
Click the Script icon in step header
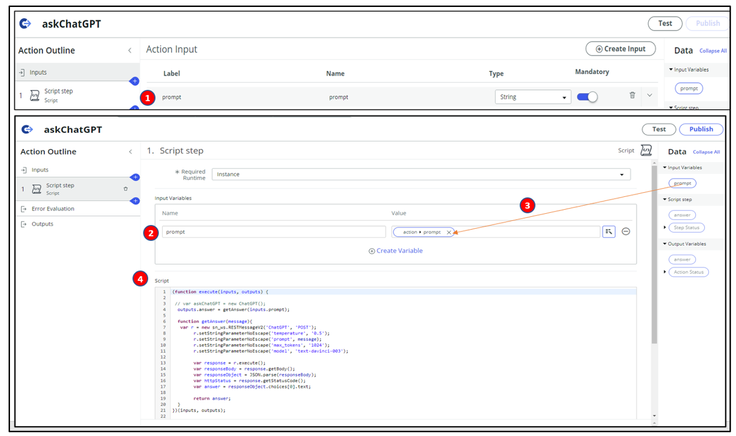tap(646, 150)
